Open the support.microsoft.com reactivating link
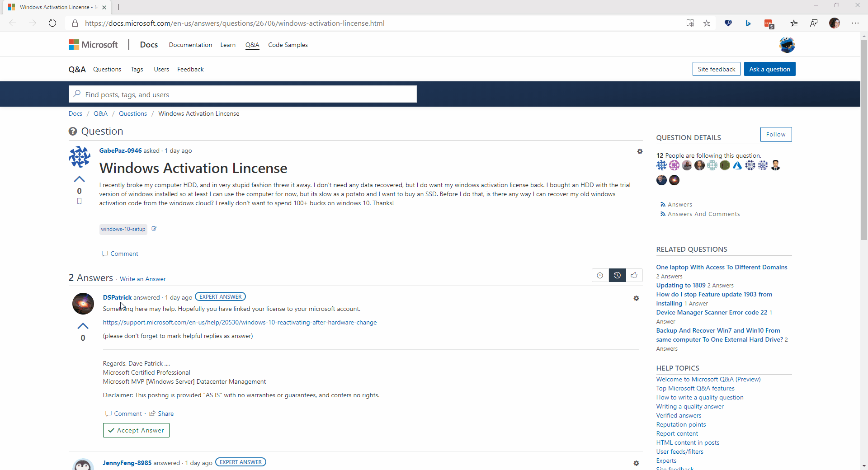The height and width of the screenshot is (470, 868). pyautogui.click(x=240, y=323)
